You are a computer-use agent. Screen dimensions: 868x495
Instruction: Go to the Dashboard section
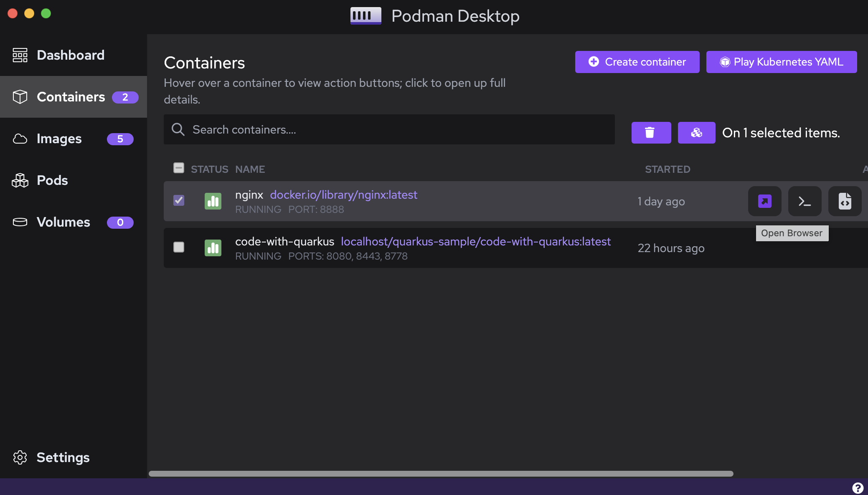70,55
